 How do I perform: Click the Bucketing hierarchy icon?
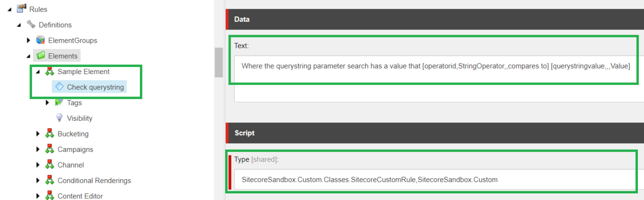[50, 134]
